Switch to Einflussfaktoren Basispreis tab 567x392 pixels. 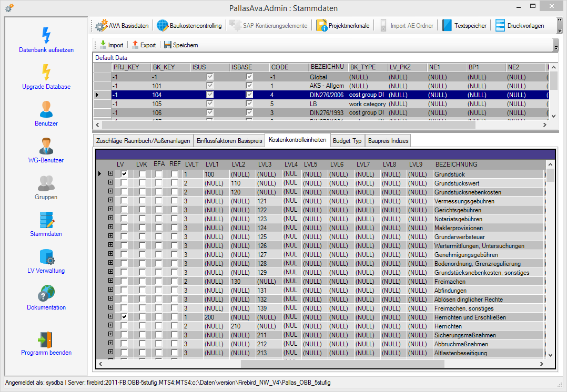(x=229, y=140)
